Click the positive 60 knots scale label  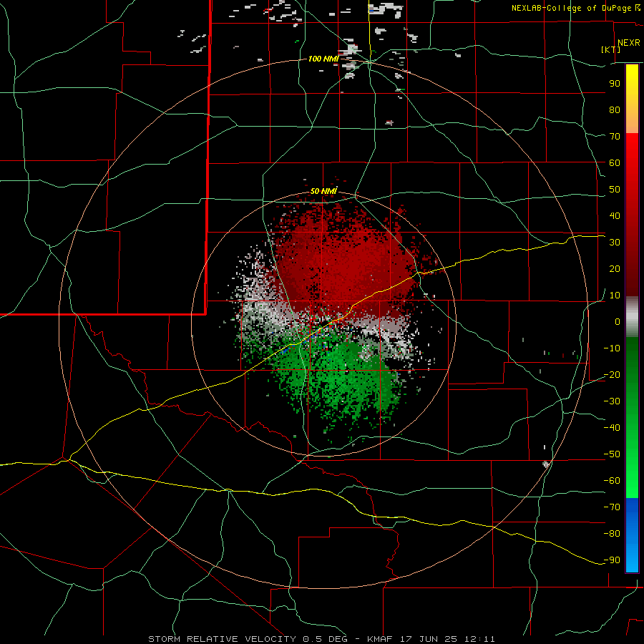pos(615,162)
